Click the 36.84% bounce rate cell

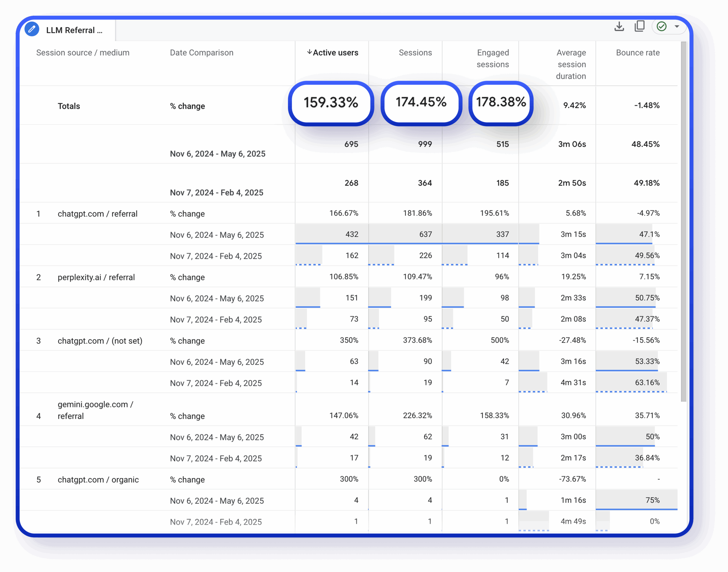[647, 458]
